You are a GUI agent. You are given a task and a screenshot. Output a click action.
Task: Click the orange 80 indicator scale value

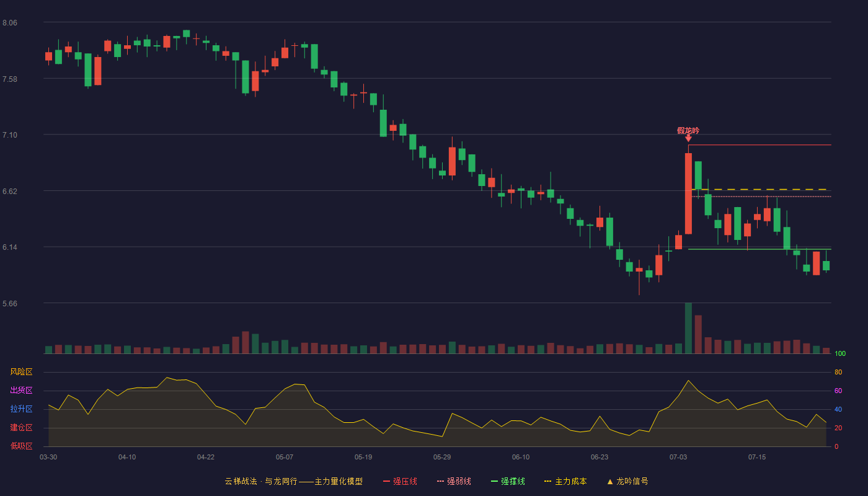point(838,372)
